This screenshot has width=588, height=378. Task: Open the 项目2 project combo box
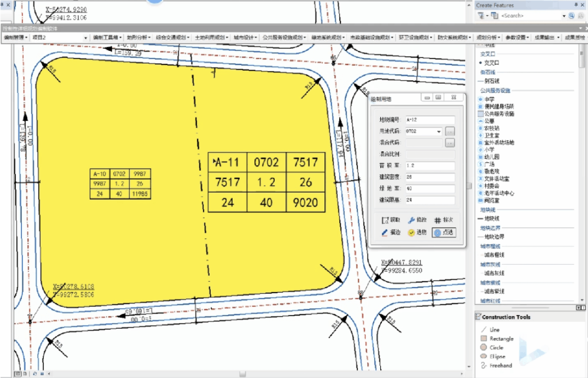tap(59, 38)
